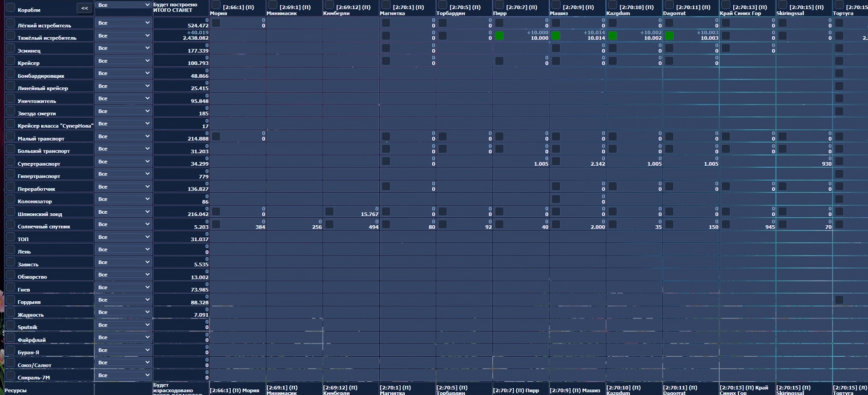Uncheck green Тяжёлый истребитель box under Kazgdum
This screenshot has height=395, width=868.
pyautogui.click(x=613, y=36)
